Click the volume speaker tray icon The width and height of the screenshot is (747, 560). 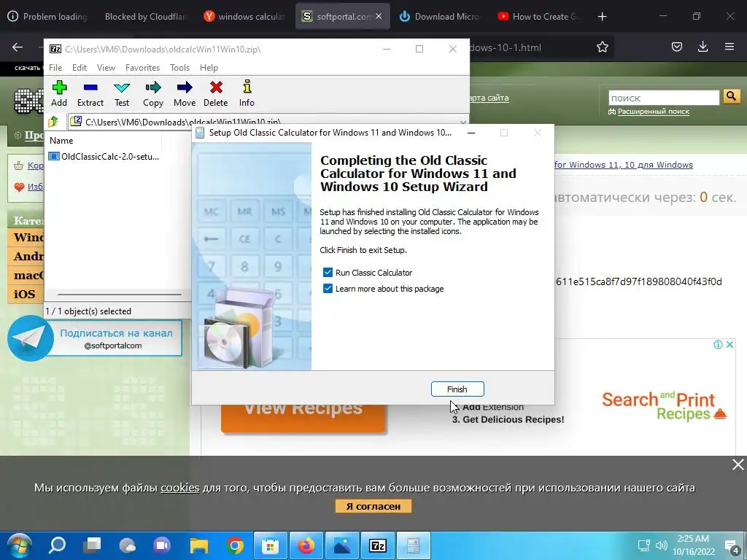pyautogui.click(x=661, y=545)
